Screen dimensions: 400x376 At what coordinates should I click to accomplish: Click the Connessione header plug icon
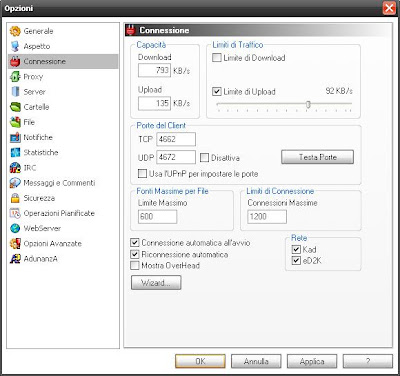[x=130, y=30]
